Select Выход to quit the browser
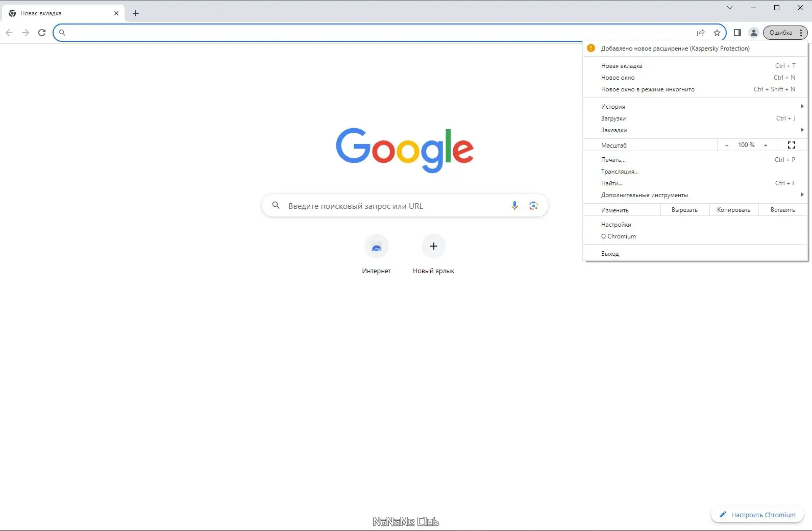This screenshot has height=531, width=812. (695, 254)
